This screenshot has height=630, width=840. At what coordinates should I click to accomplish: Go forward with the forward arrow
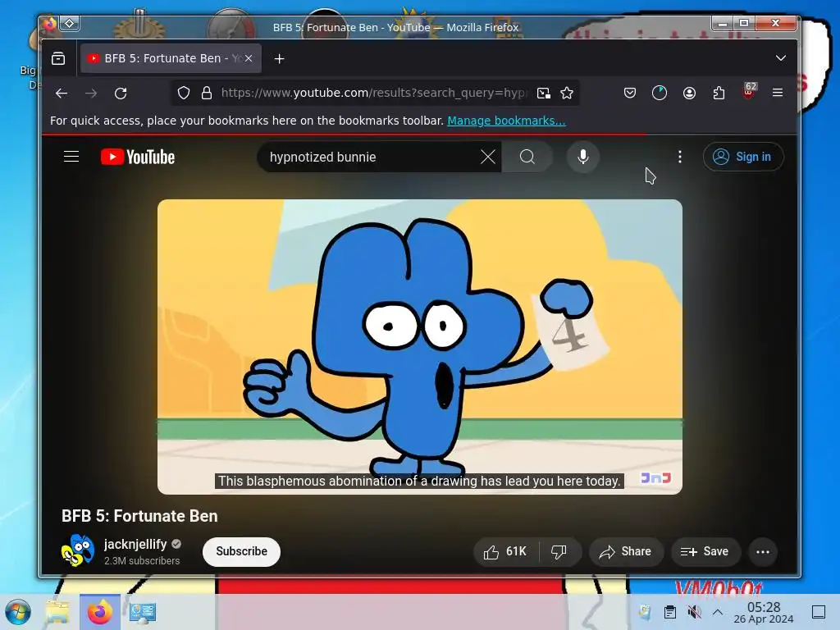click(91, 94)
